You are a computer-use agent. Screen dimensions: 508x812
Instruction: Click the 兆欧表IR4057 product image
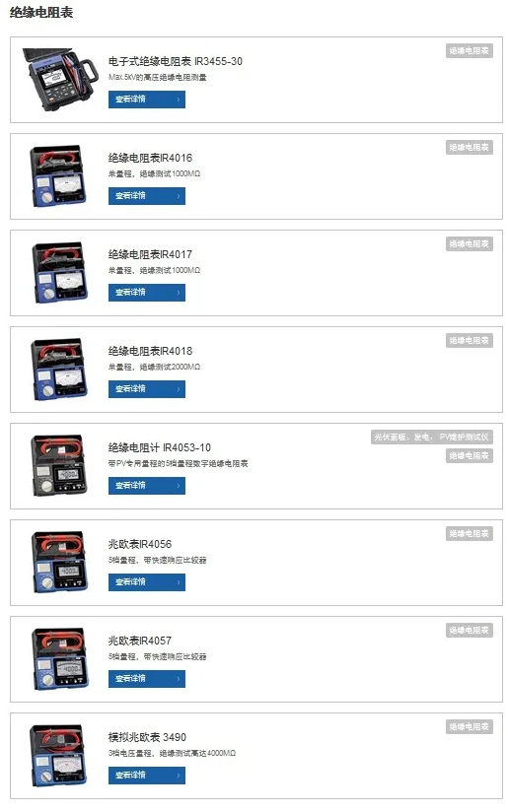tap(58, 659)
